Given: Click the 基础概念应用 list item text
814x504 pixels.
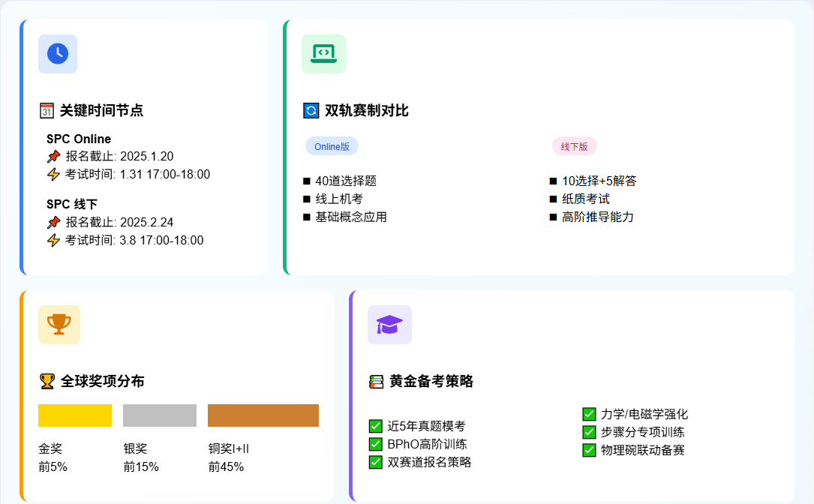Looking at the screenshot, I should (351, 217).
